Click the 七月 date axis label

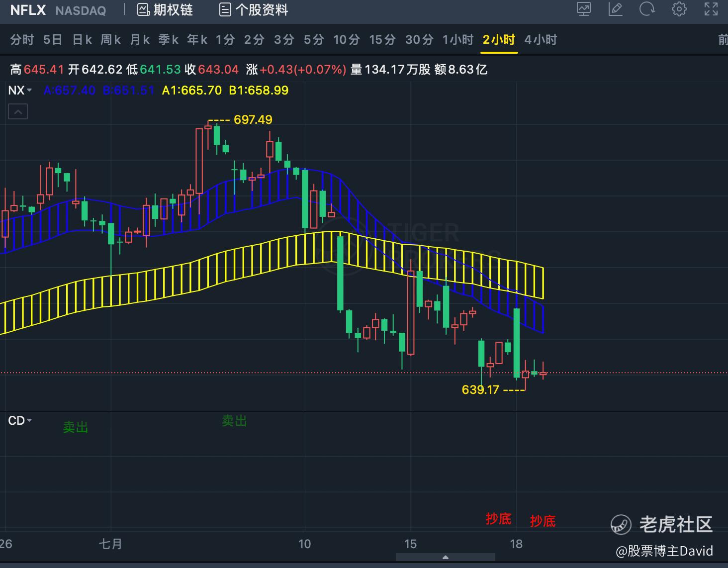(110, 544)
